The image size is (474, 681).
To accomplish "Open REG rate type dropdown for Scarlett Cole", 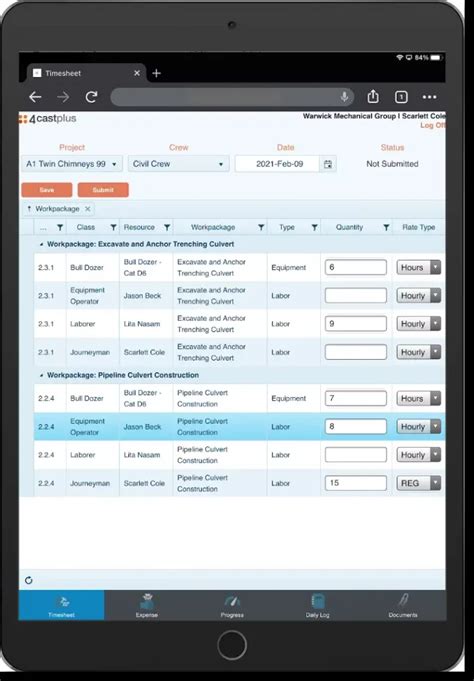I will click(418, 483).
